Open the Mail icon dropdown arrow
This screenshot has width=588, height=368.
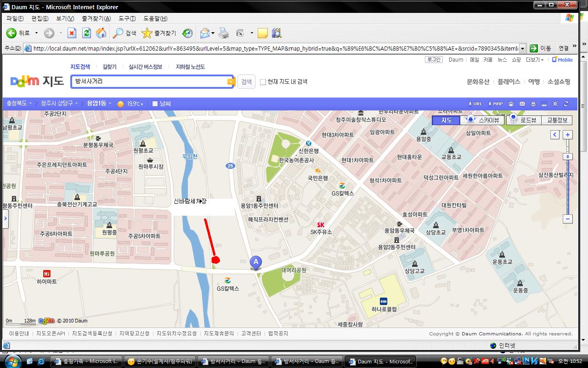click(x=213, y=33)
